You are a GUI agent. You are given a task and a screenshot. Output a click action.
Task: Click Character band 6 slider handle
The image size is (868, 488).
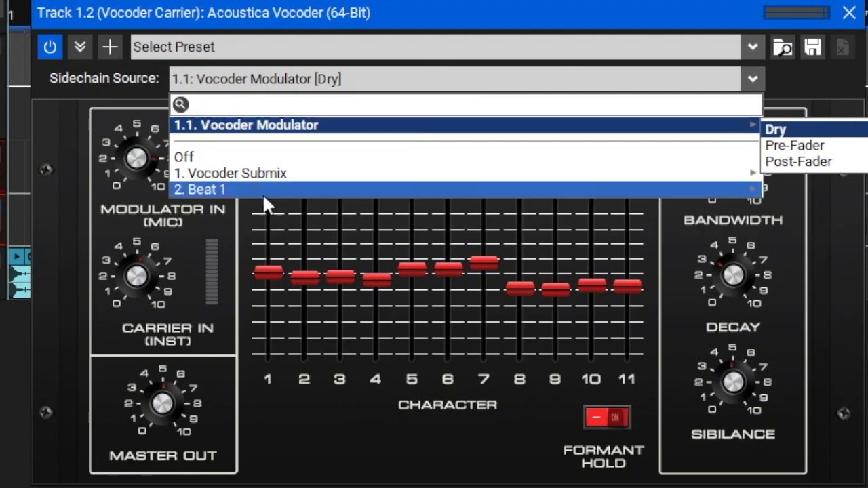(x=448, y=269)
